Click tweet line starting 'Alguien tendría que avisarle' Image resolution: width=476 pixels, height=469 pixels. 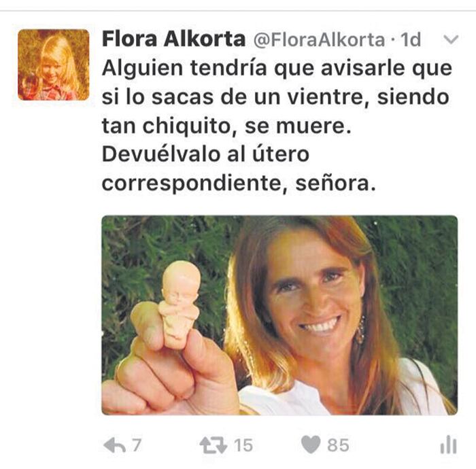pyautogui.click(x=277, y=68)
